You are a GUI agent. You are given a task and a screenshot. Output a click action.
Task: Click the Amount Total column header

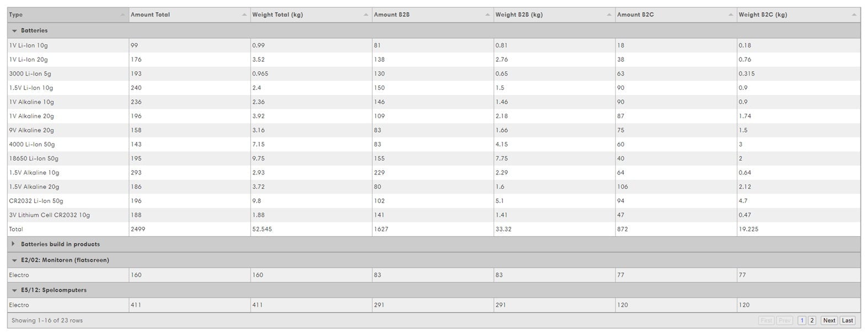[151, 15]
